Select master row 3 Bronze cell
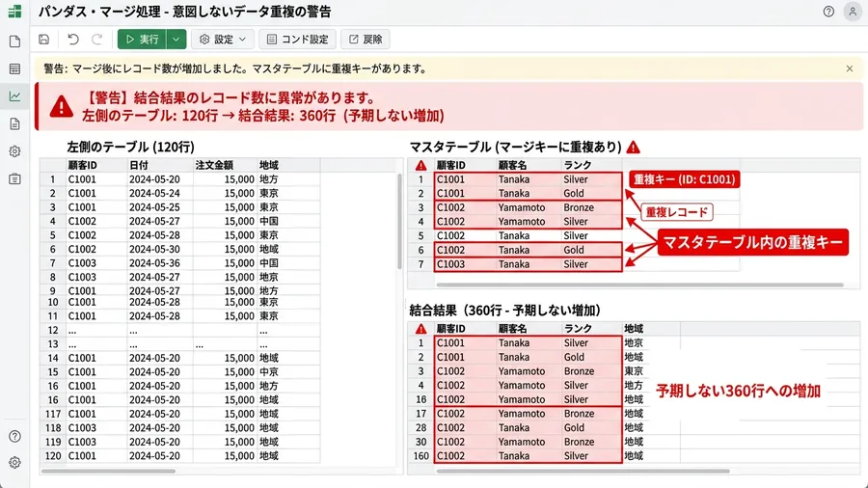Image resolution: width=868 pixels, height=488 pixels. coord(591,207)
